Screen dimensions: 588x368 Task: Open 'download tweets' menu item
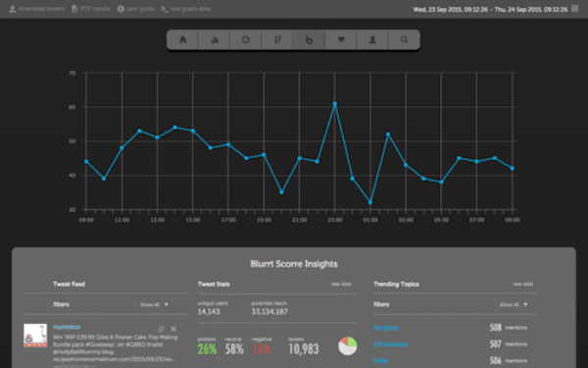pos(37,9)
